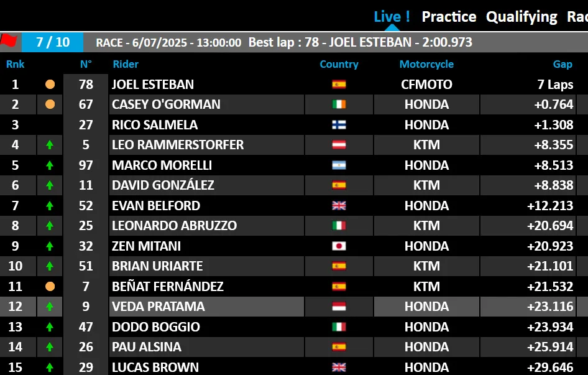Click Evan Belford's UK flag icon
Viewport: 588px width, 375px height.
click(339, 206)
